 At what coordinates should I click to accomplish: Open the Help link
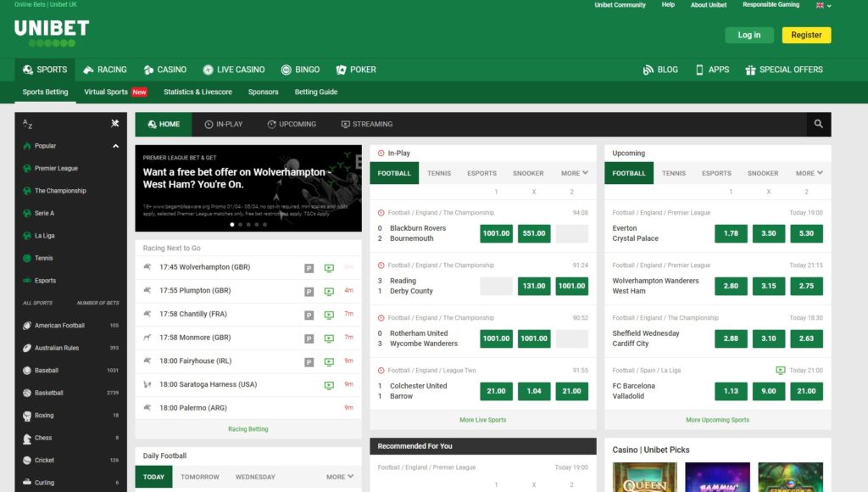668,4
